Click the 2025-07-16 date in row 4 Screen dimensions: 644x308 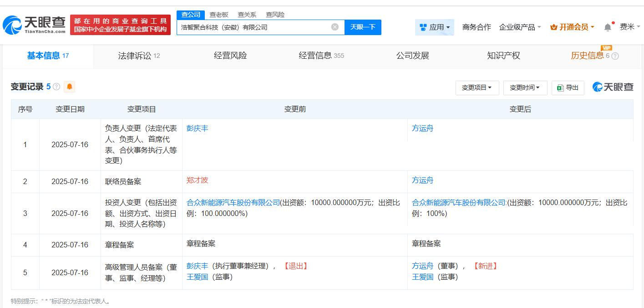coord(70,245)
